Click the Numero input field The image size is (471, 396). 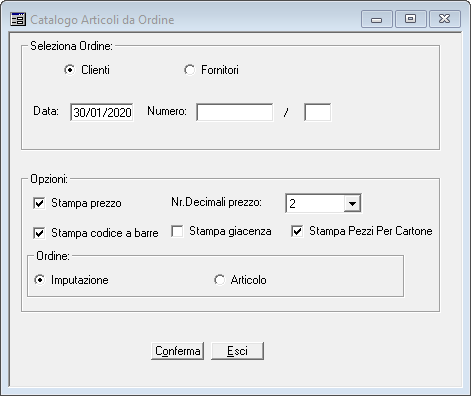click(x=235, y=112)
